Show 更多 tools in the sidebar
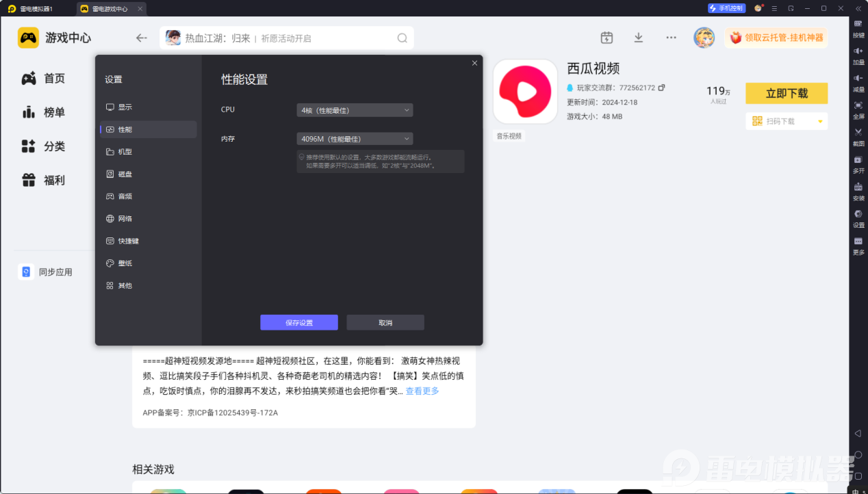Screen dimensions: 868x494 tap(858, 245)
